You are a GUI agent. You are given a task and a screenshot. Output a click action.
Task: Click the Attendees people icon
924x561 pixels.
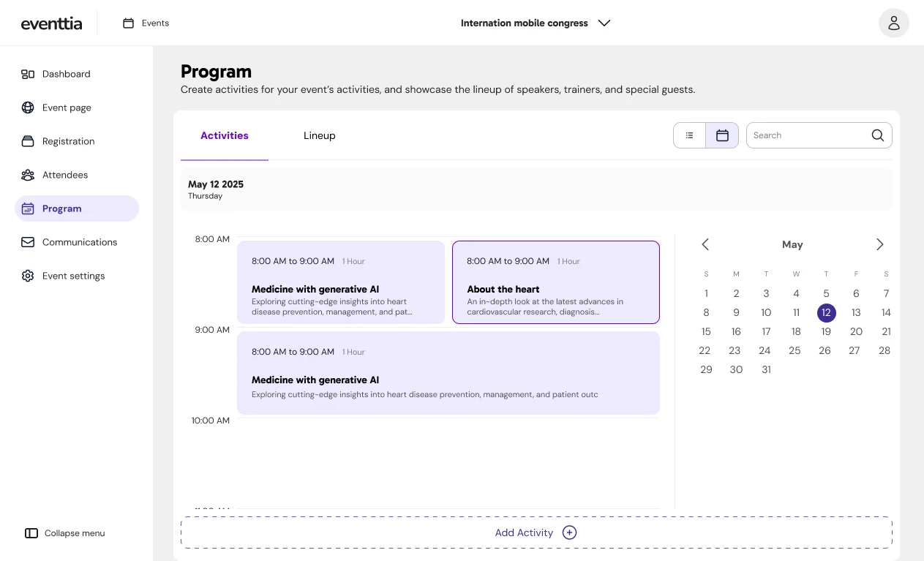[x=28, y=175]
